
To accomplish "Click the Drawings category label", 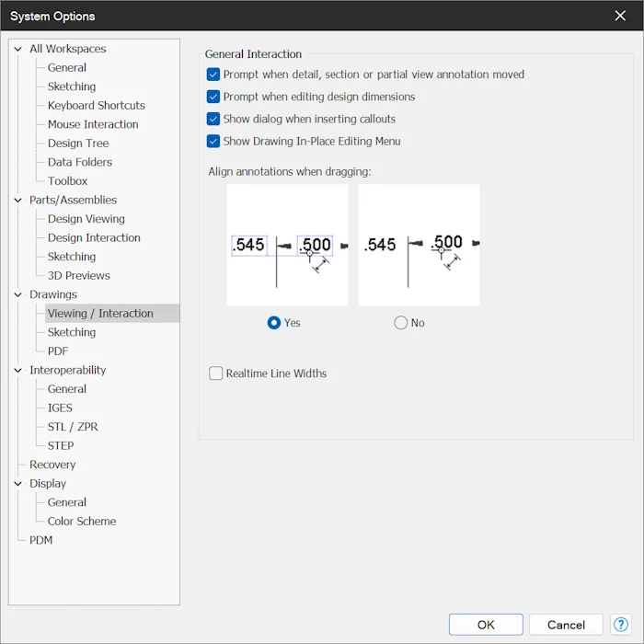I will (x=53, y=294).
